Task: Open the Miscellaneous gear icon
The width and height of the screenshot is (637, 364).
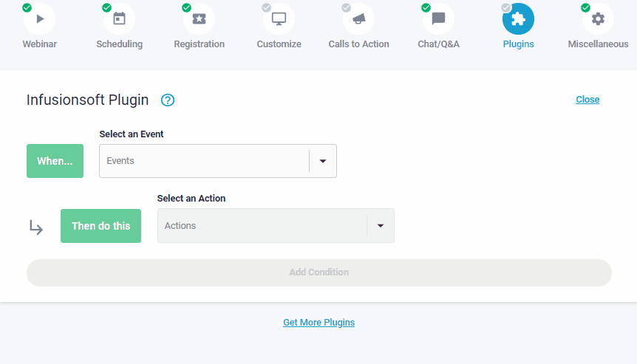Action: point(598,19)
